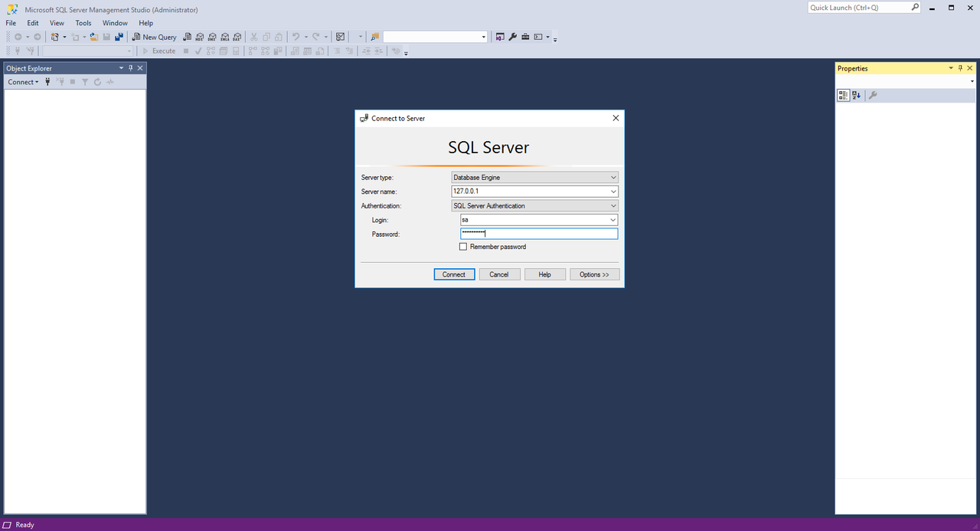Open the Help menu
The height and width of the screenshot is (531, 980).
(x=146, y=23)
